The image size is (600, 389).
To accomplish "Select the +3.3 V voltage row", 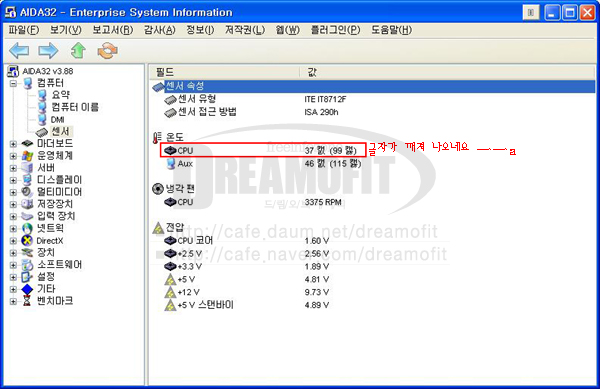I will tap(373, 266).
